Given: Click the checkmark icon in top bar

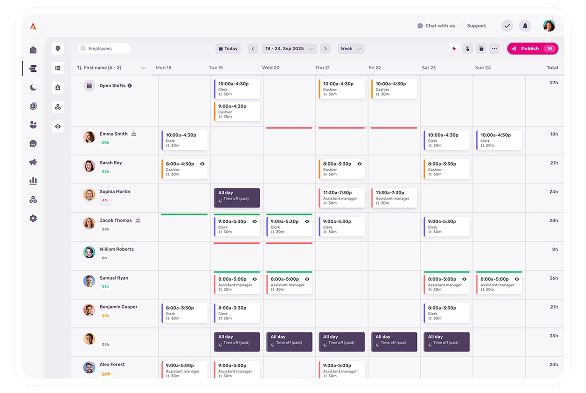Looking at the screenshot, I should coord(507,26).
